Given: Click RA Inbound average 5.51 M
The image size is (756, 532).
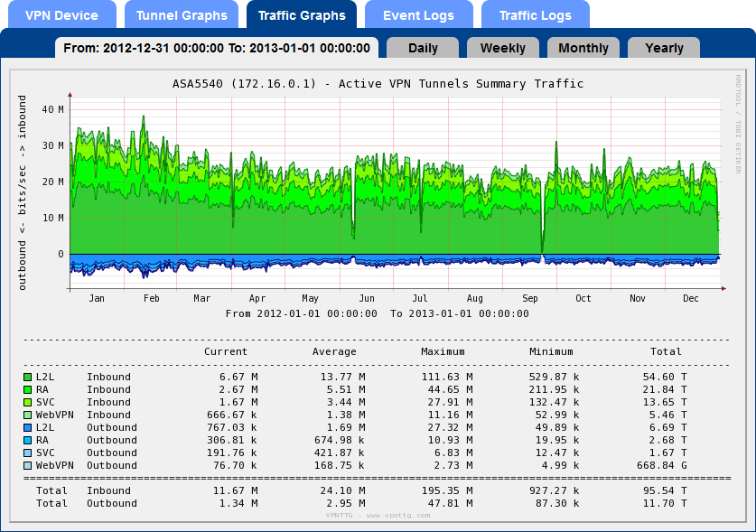Looking at the screenshot, I should pyautogui.click(x=343, y=389).
